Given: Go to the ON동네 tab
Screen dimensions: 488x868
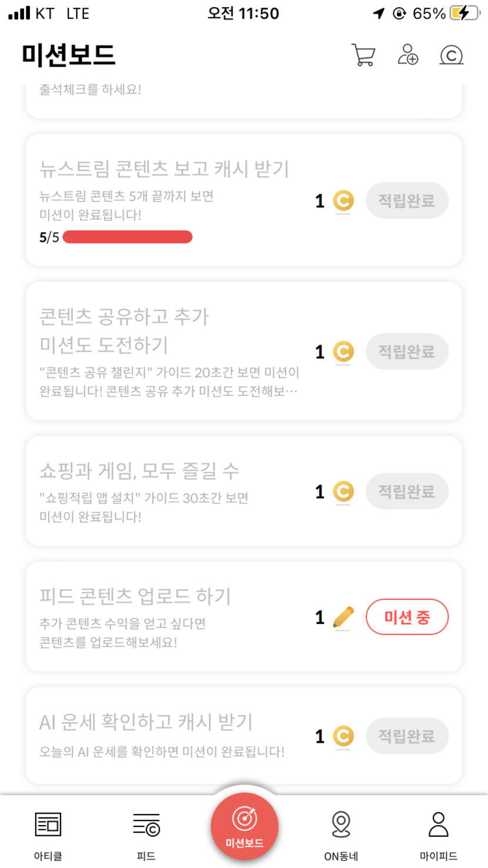Looking at the screenshot, I should [x=341, y=834].
